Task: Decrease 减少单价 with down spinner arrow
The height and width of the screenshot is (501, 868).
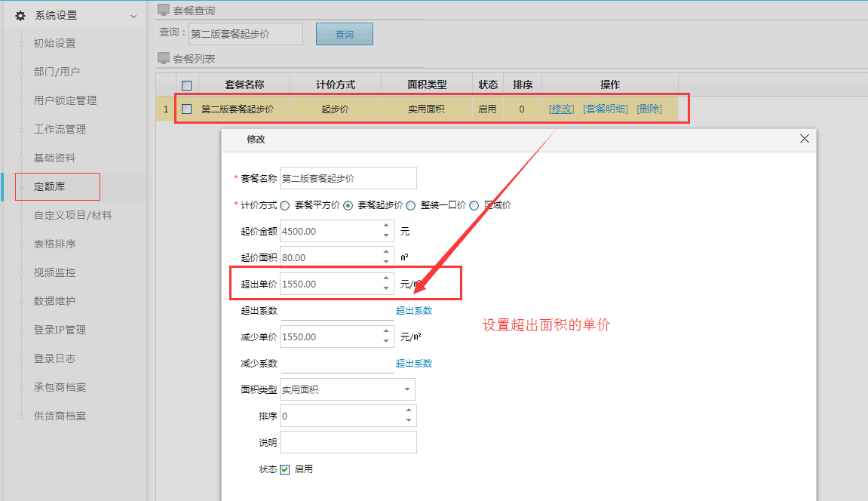Action: pyautogui.click(x=386, y=341)
